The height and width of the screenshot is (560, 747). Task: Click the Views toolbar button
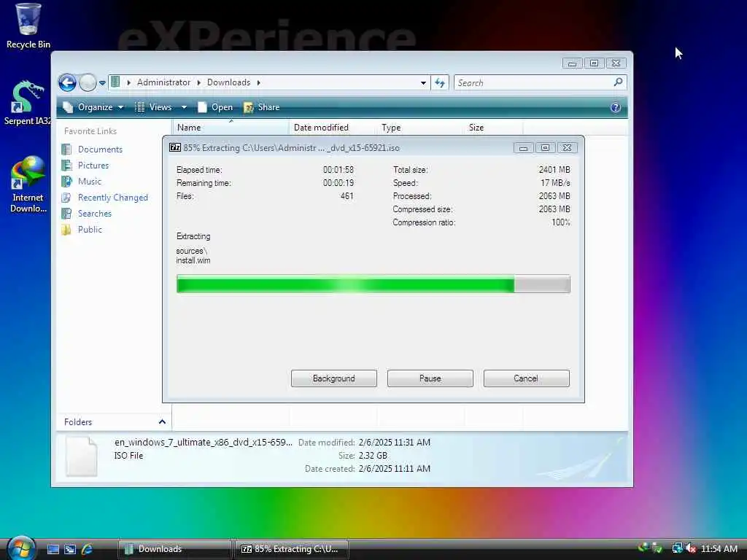coord(153,107)
